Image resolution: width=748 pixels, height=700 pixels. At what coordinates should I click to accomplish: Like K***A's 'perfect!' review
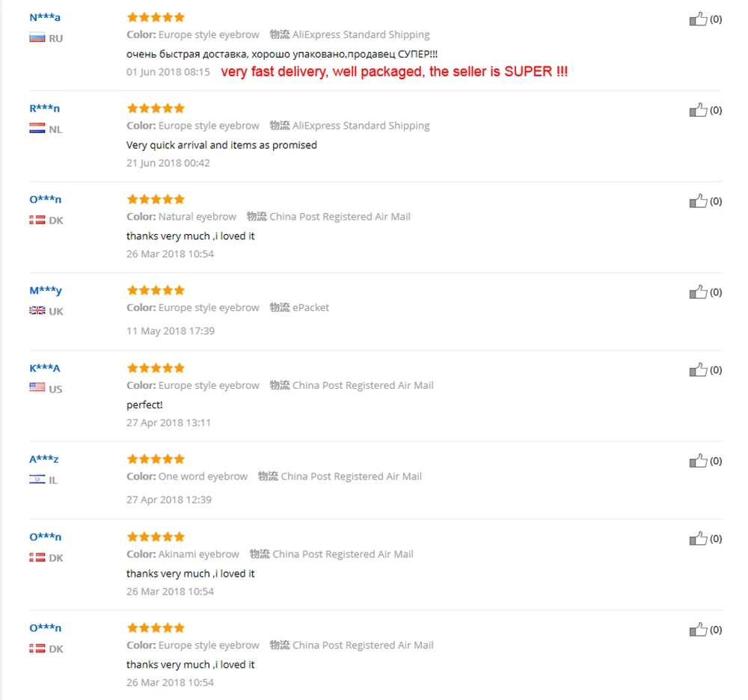(x=698, y=369)
